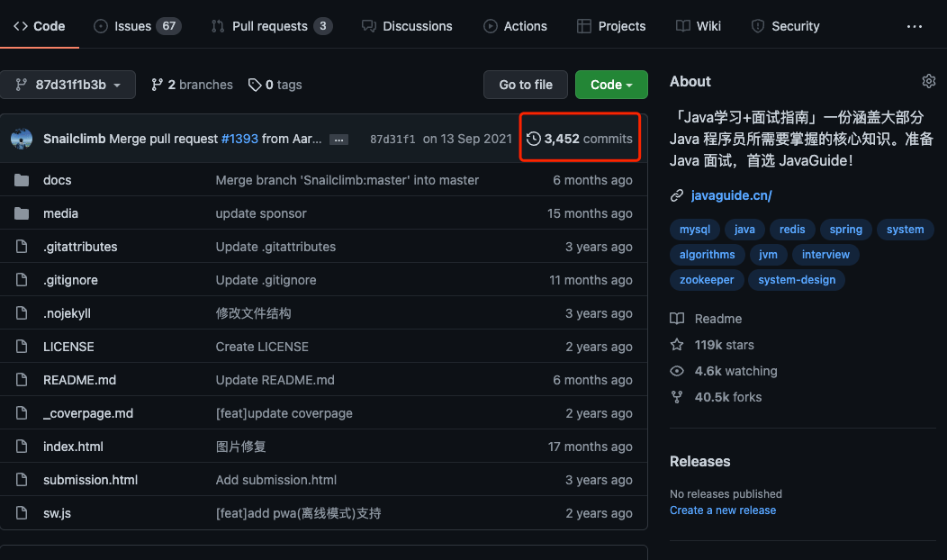The width and height of the screenshot is (947, 560).
Task: Click the file icon beside index.html
Action: click(22, 446)
